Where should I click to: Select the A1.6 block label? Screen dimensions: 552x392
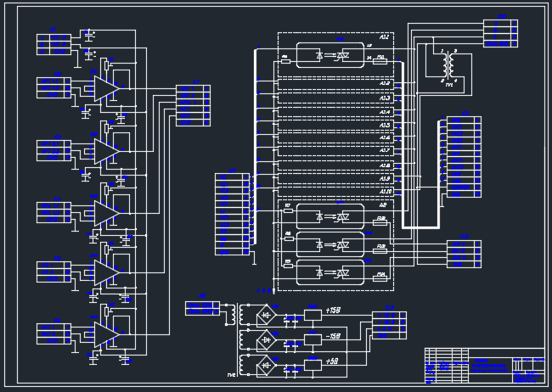point(385,137)
